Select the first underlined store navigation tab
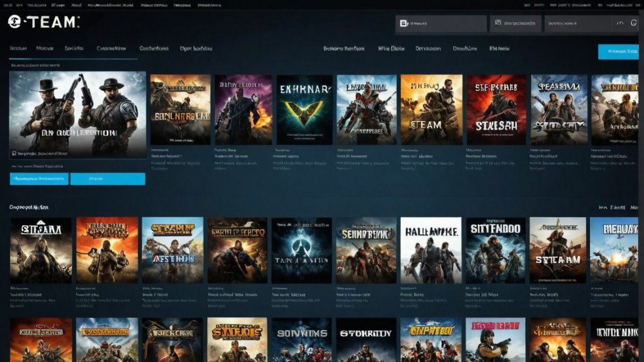The image size is (644, 362). pos(19,49)
